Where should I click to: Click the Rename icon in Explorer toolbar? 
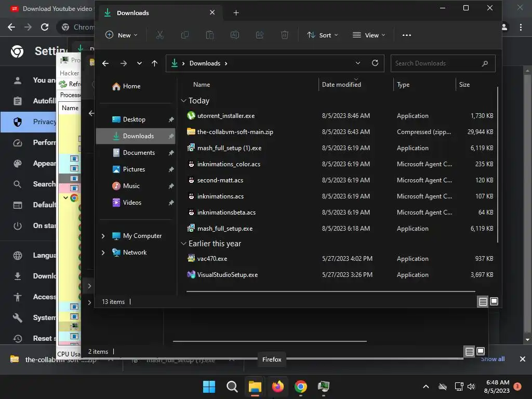(235, 35)
